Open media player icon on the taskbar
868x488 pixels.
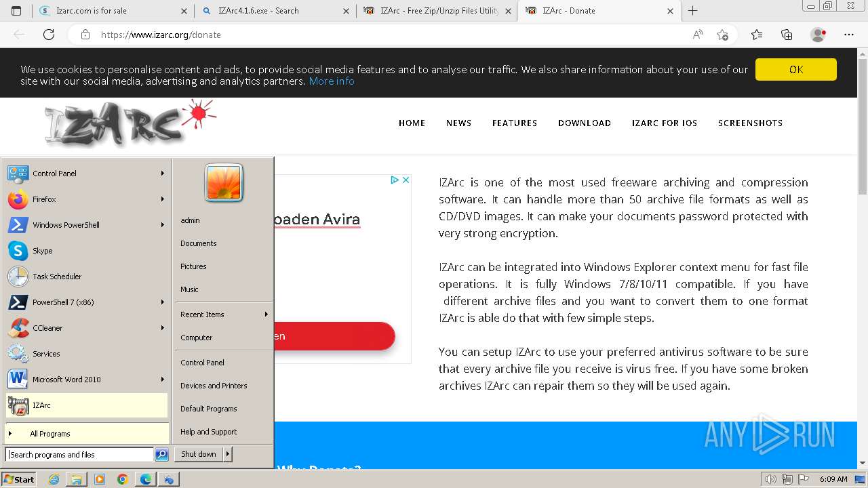[x=100, y=479]
